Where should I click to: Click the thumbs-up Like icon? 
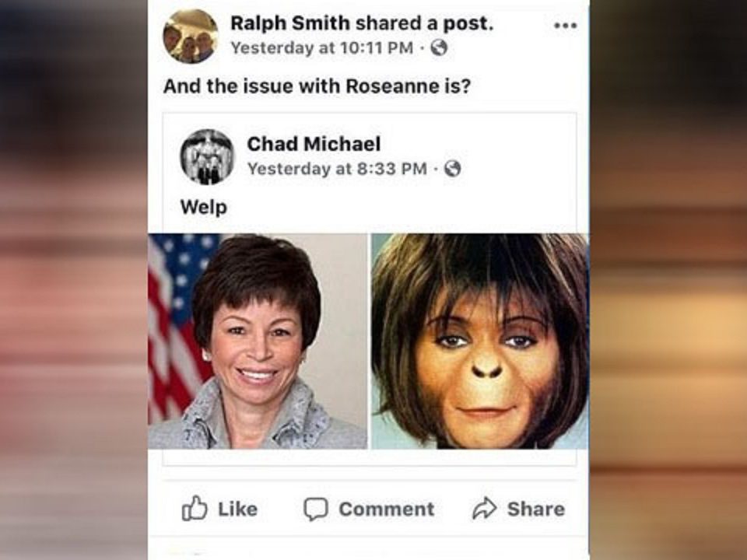tap(195, 508)
